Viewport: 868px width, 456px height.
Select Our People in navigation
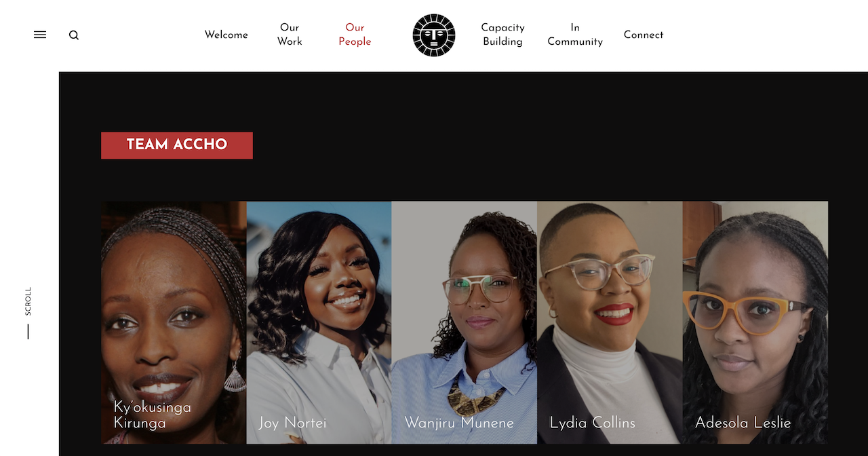[x=355, y=35]
